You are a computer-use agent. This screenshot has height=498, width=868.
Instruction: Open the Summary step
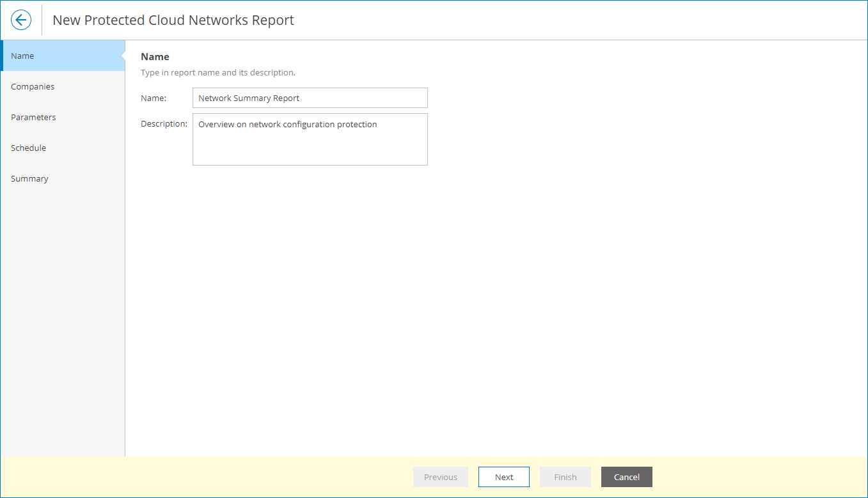(x=29, y=178)
